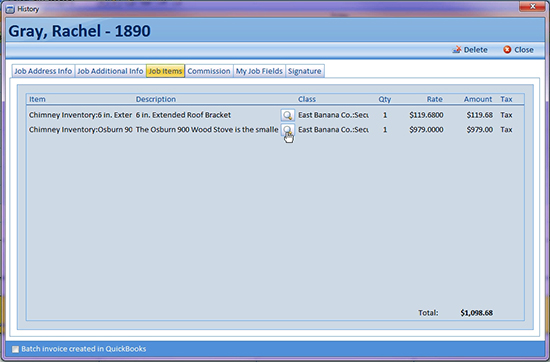This screenshot has height=362, width=550.
Task: Click the Item column header
Action: pos(37,99)
